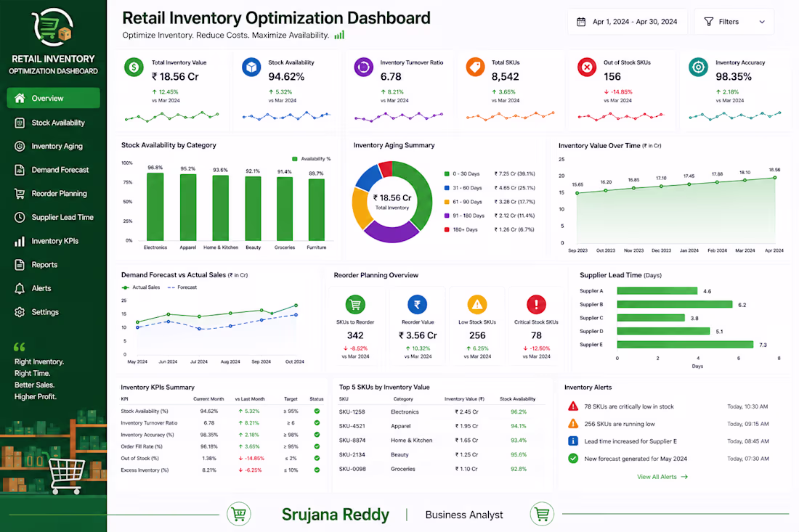Click the calendar icon in date range
Image resolution: width=799 pixels, height=532 pixels.
581,22
